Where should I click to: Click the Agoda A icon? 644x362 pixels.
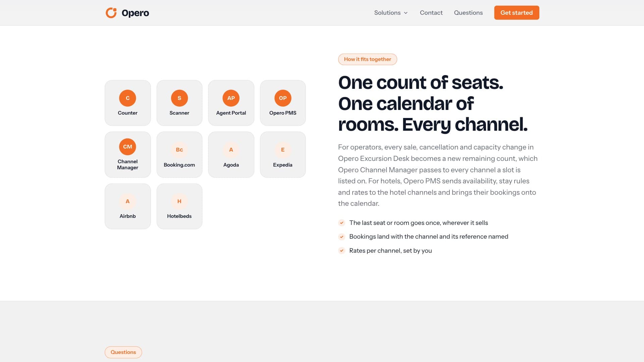coord(231,150)
